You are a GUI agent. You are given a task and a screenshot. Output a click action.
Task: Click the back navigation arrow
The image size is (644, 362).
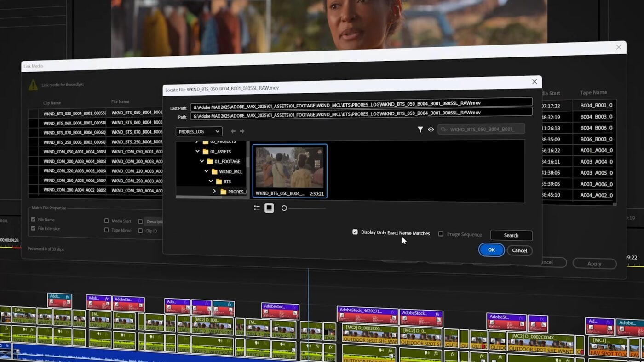click(233, 131)
